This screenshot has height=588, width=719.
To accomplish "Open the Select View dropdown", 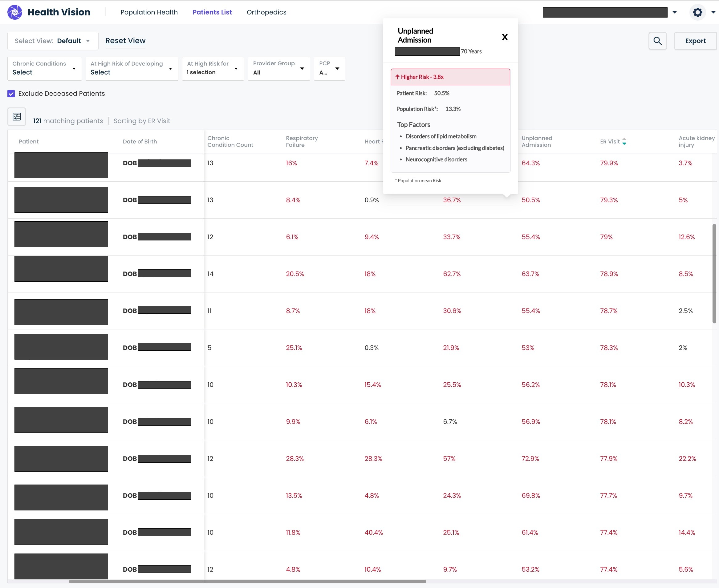I will coord(53,41).
